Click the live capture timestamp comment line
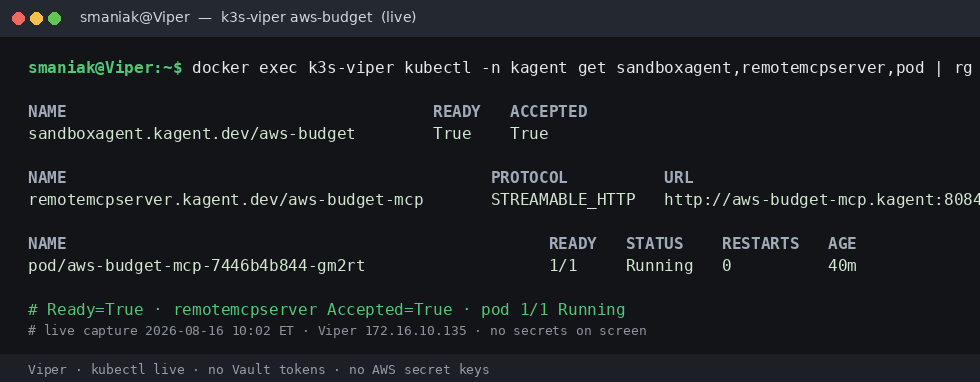The width and height of the screenshot is (980, 382). [338, 331]
